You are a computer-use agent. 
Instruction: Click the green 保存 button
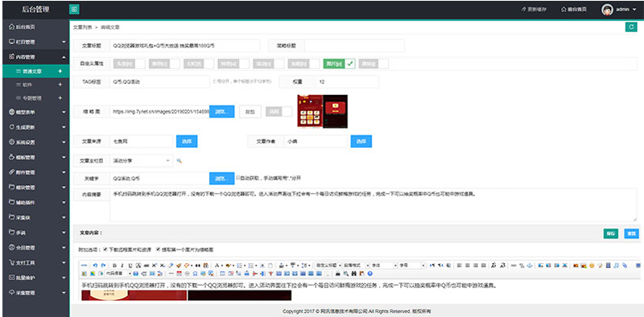coord(611,233)
